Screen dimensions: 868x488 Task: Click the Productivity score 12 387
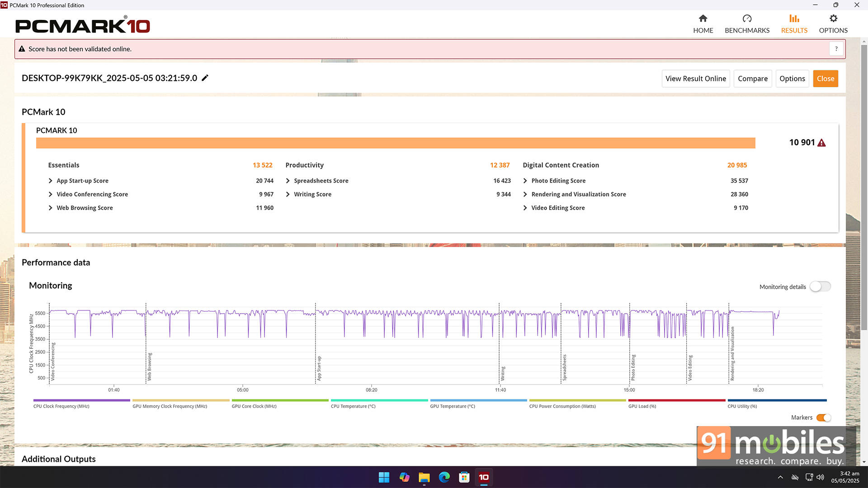pyautogui.click(x=500, y=165)
